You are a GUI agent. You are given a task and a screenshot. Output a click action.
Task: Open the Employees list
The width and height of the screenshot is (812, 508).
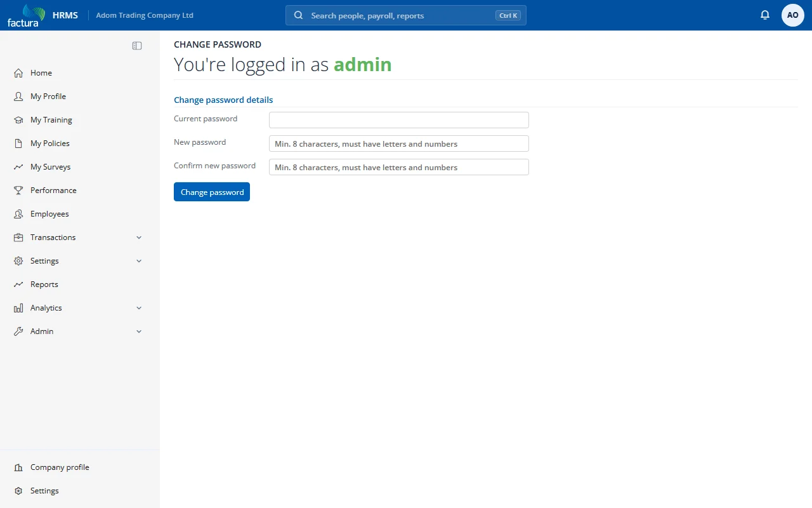[80, 214]
